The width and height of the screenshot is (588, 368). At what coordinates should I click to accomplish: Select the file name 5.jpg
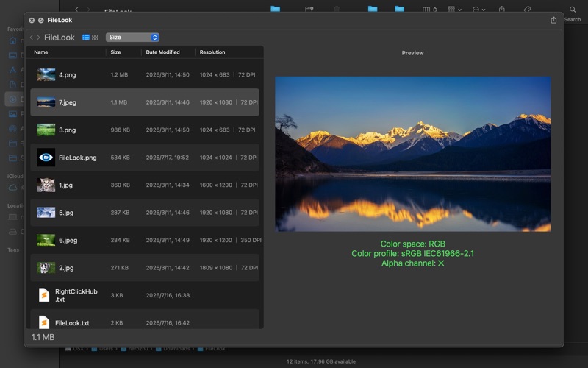pos(66,213)
